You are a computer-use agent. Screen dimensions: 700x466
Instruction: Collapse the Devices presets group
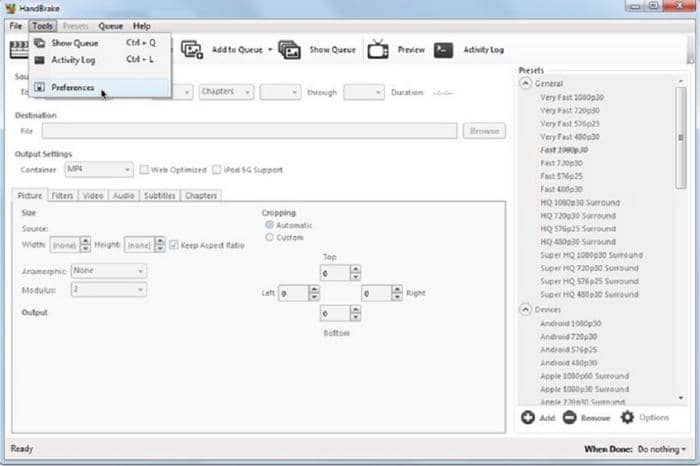(x=525, y=309)
